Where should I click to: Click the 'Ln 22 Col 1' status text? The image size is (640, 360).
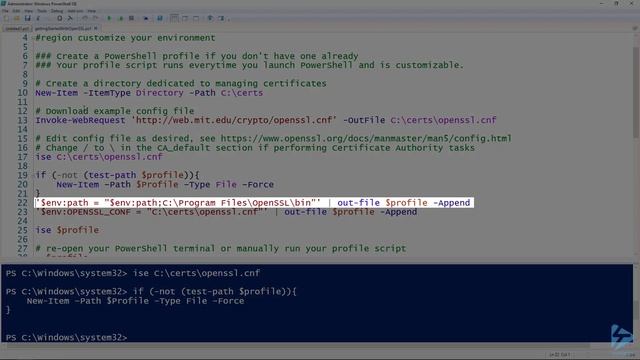pyautogui.click(x=559, y=354)
